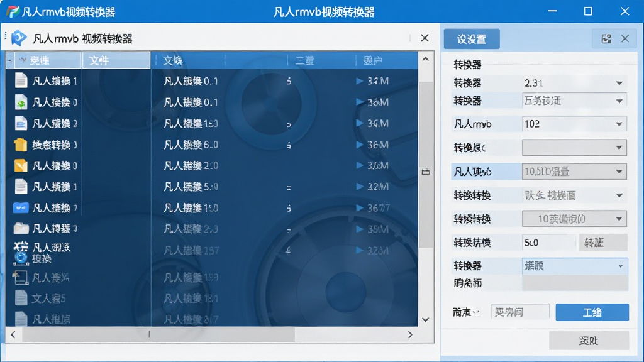The height and width of the screenshot is (362, 644).
Task: Open the gray folder icon ending in 3
Action: pos(21,228)
